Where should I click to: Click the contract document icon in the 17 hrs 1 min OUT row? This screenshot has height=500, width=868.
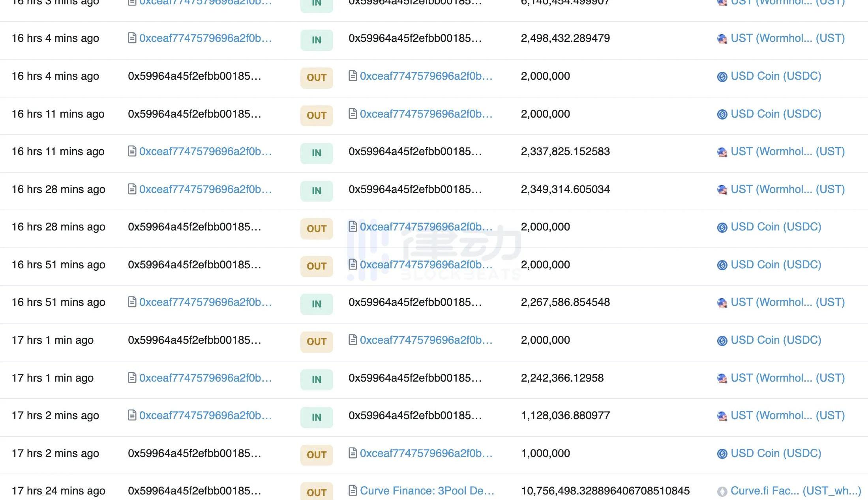coord(353,340)
